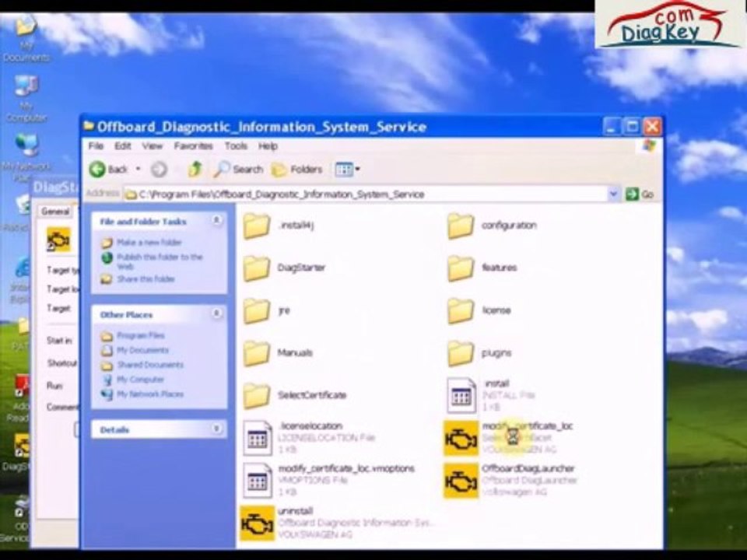The image size is (747, 560).
Task: Open Shared Documents link
Action: (x=150, y=365)
